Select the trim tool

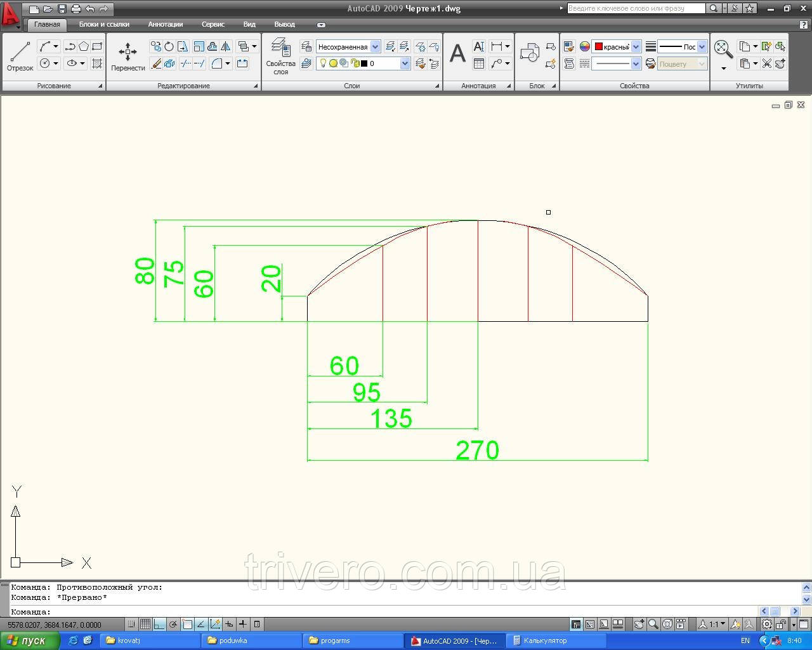(185, 63)
